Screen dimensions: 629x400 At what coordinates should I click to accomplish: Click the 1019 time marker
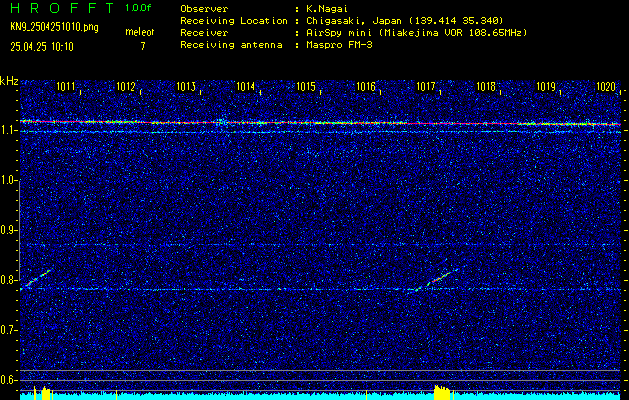pyautogui.click(x=546, y=87)
